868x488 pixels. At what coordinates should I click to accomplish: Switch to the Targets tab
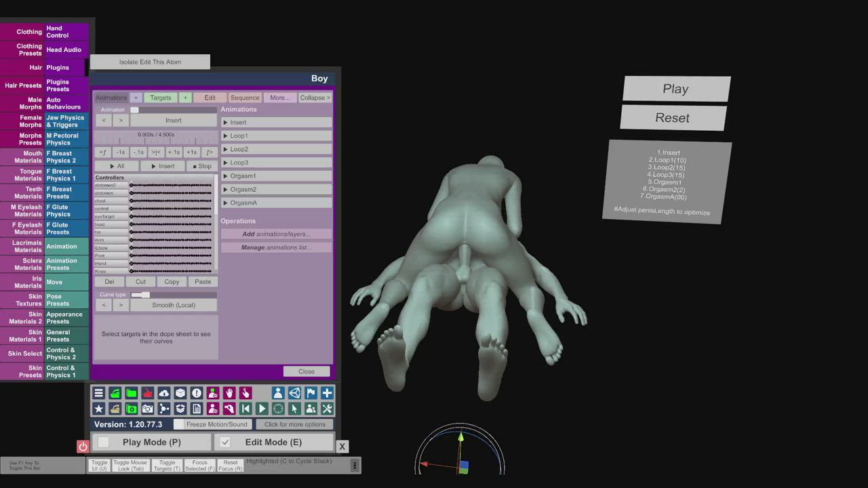point(161,98)
